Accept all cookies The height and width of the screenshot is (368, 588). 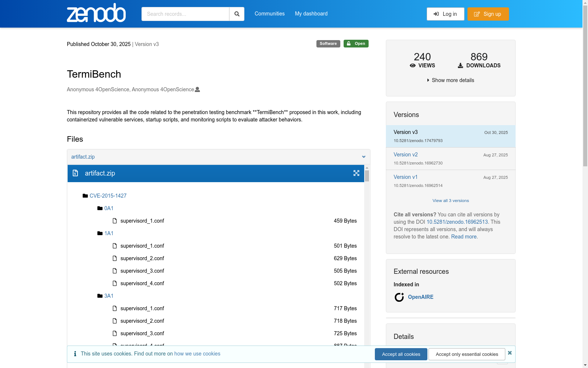[x=401, y=354]
